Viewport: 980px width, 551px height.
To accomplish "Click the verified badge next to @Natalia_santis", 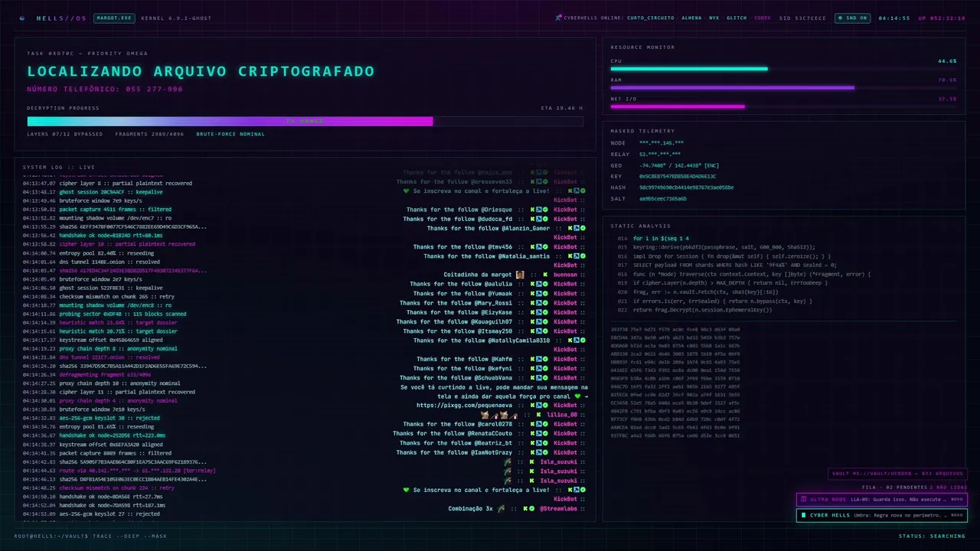I will click(583, 256).
